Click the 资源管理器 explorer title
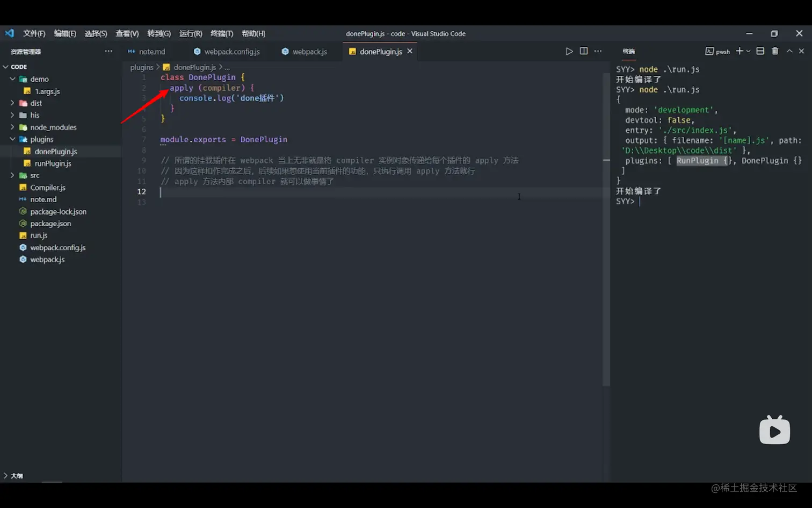The height and width of the screenshot is (508, 812). (x=26, y=52)
